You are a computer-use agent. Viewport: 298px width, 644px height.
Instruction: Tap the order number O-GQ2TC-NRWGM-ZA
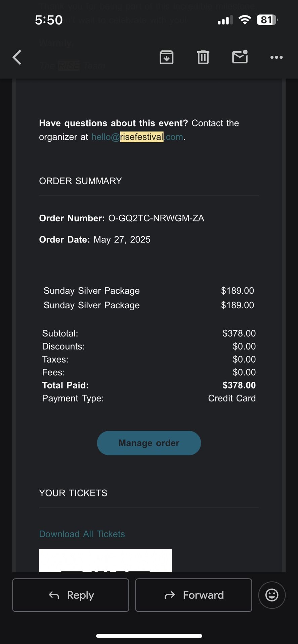click(156, 218)
